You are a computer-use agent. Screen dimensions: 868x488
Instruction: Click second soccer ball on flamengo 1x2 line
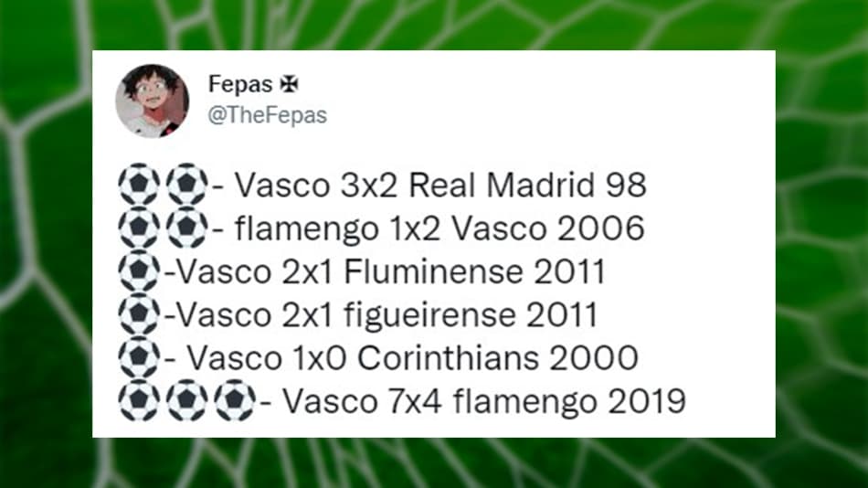click(187, 228)
